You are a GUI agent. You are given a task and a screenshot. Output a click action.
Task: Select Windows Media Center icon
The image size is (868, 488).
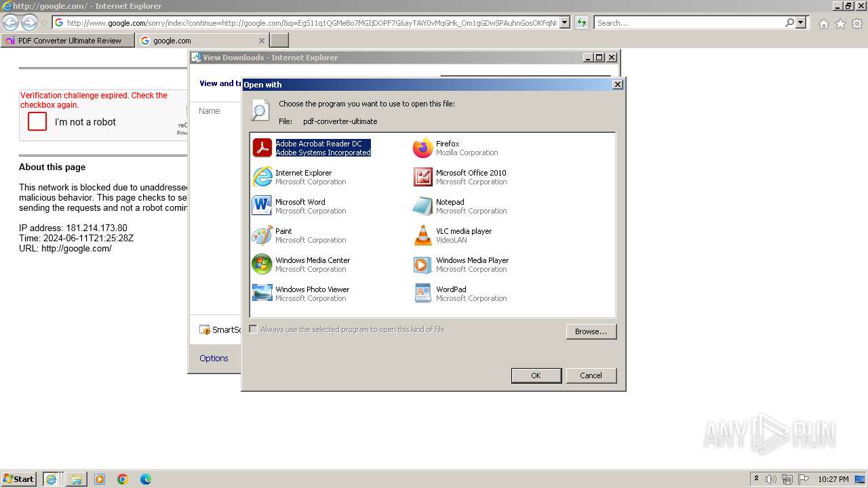coord(262,264)
